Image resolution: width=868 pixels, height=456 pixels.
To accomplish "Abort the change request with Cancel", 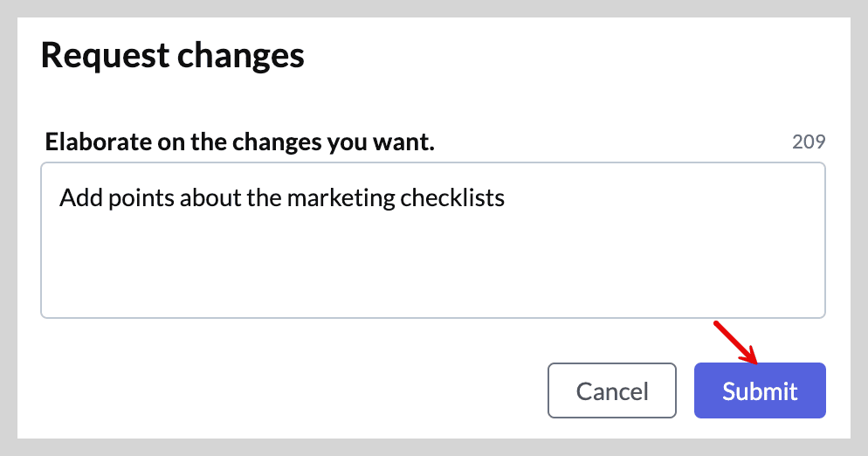I will point(611,390).
